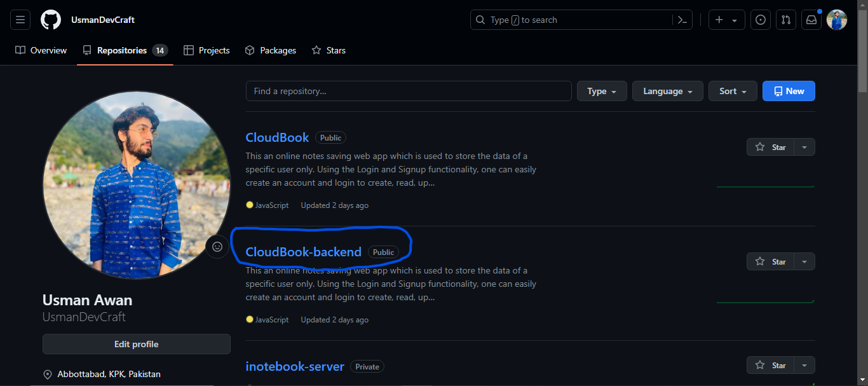Open the create new plus dropdown
The image size is (868, 386).
click(x=726, y=20)
